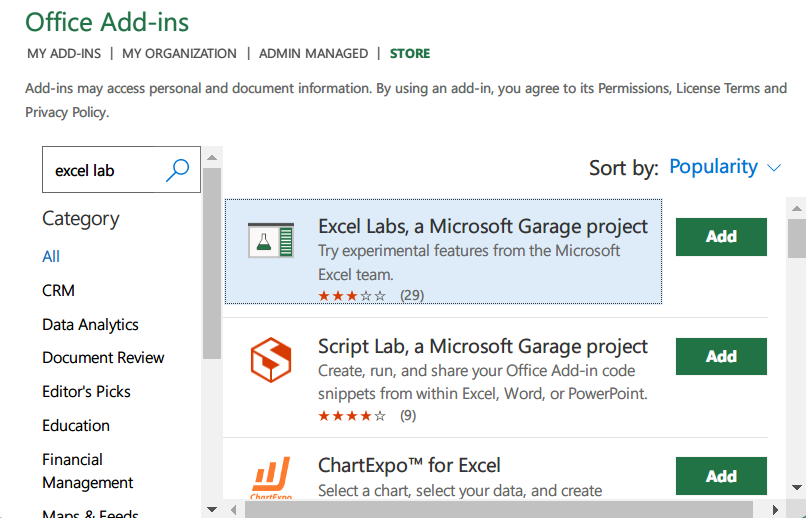Screen dimensions: 806x518
Task: Click the results list scrollbar thumb
Action: pyautogui.click(x=797, y=238)
